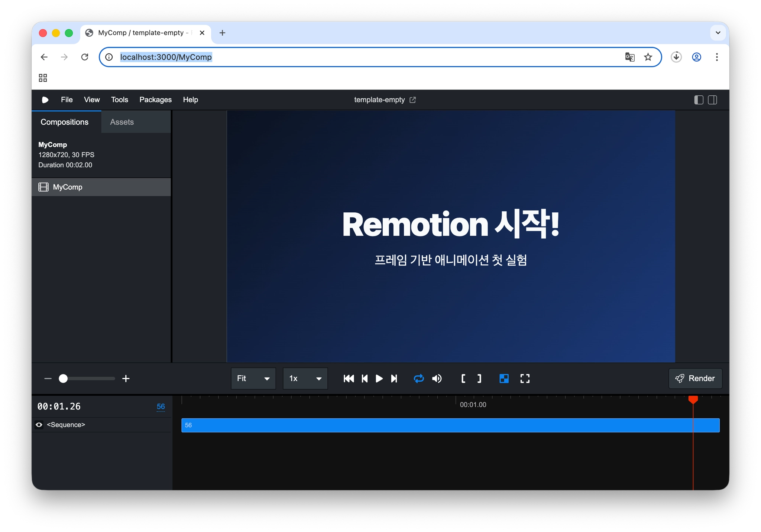This screenshot has width=761, height=532.
Task: Set the out-point with the right bracket icon
Action: click(x=479, y=378)
